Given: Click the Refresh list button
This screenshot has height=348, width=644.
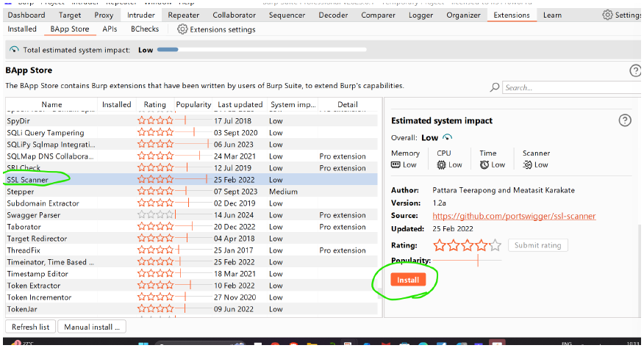Looking at the screenshot, I should coord(30,327).
